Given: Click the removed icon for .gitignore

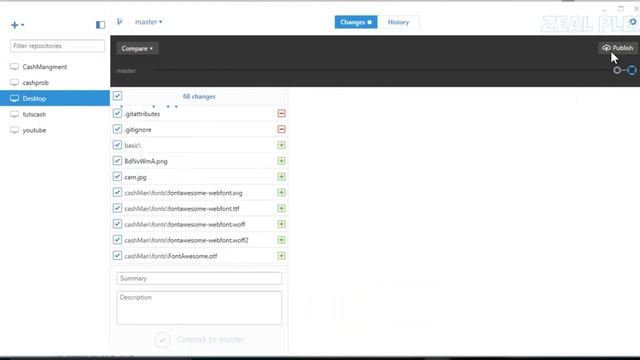Looking at the screenshot, I should pyautogui.click(x=281, y=129).
